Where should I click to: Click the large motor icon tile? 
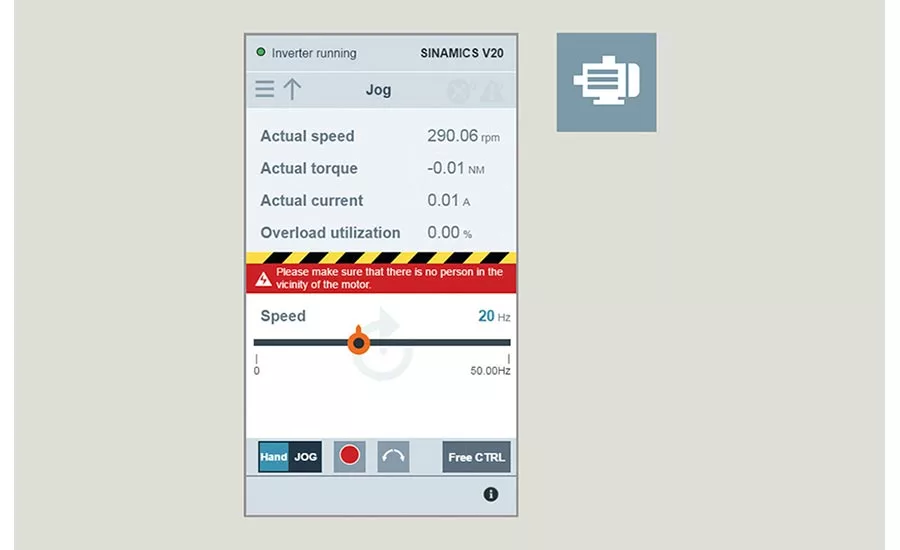click(x=606, y=82)
